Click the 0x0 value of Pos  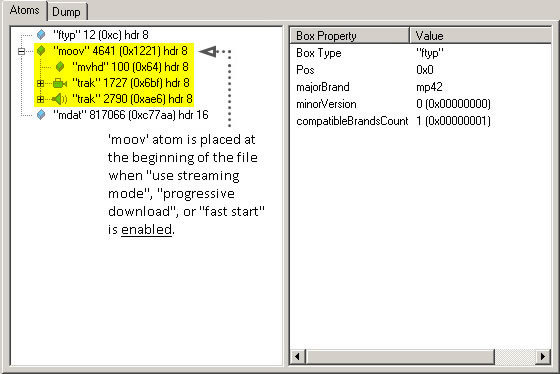pyautogui.click(x=425, y=70)
